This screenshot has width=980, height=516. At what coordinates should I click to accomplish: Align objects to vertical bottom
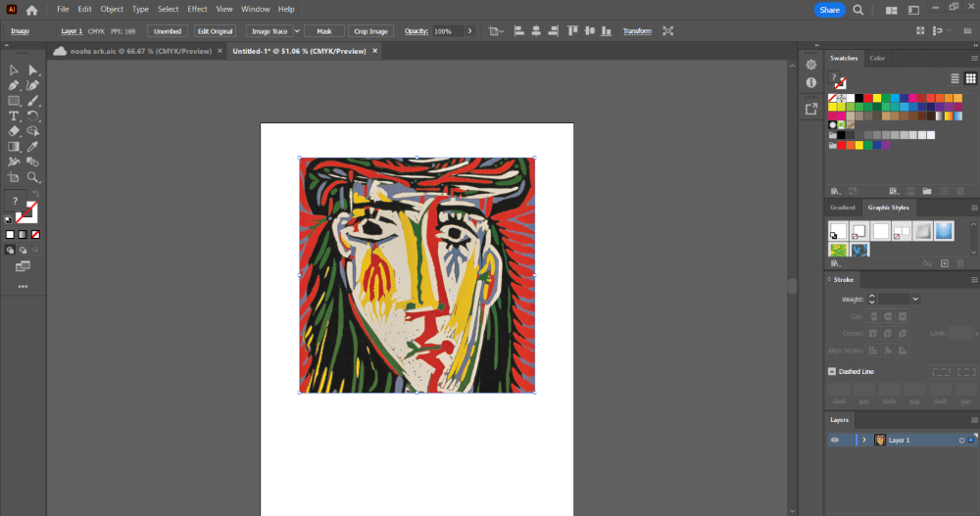(607, 31)
